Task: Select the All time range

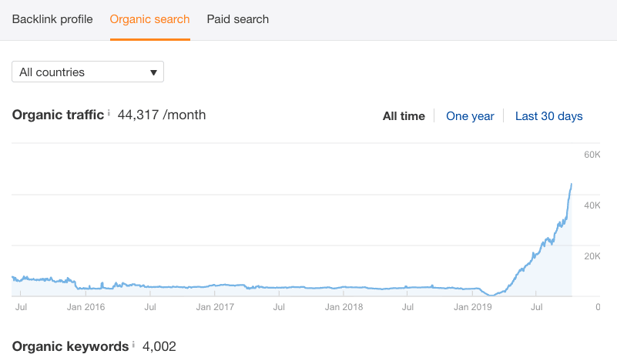Action: tap(404, 116)
